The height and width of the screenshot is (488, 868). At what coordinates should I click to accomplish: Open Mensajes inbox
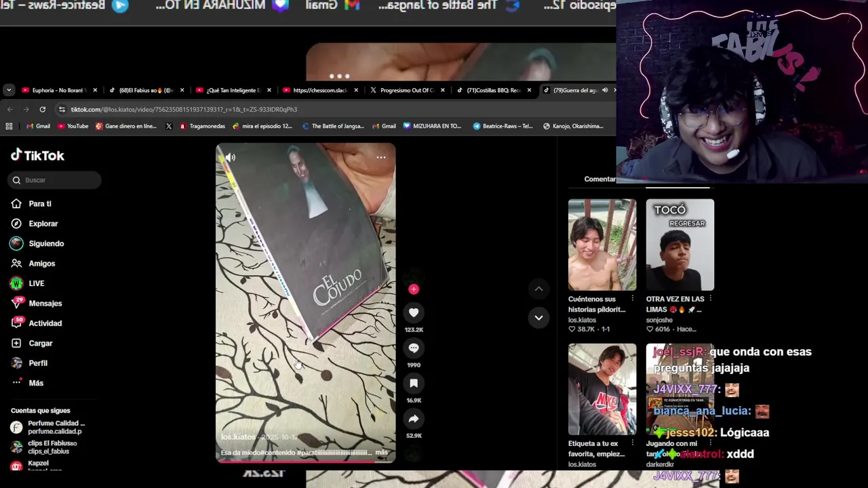click(x=45, y=304)
